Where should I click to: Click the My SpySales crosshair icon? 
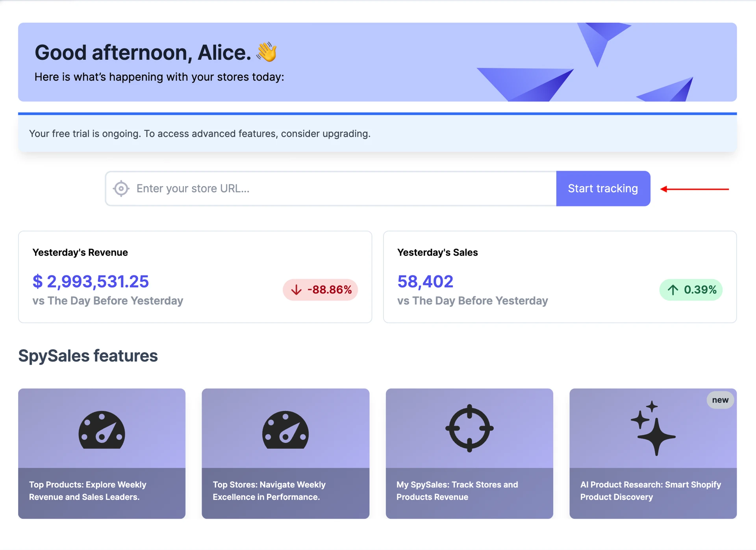(469, 428)
